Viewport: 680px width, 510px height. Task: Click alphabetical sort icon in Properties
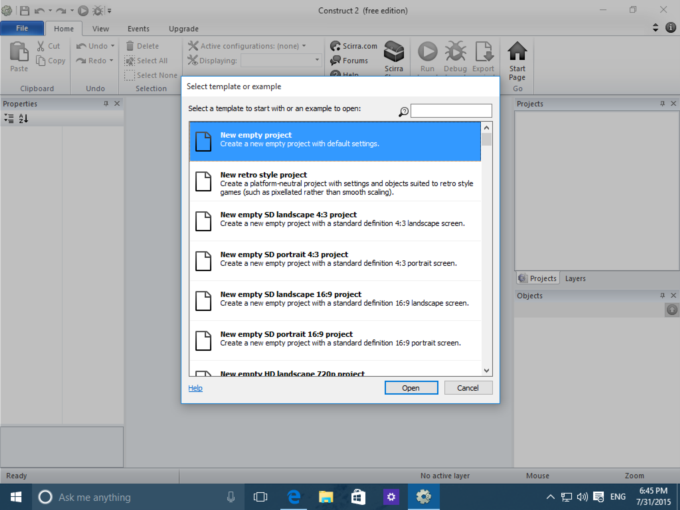(x=23, y=118)
